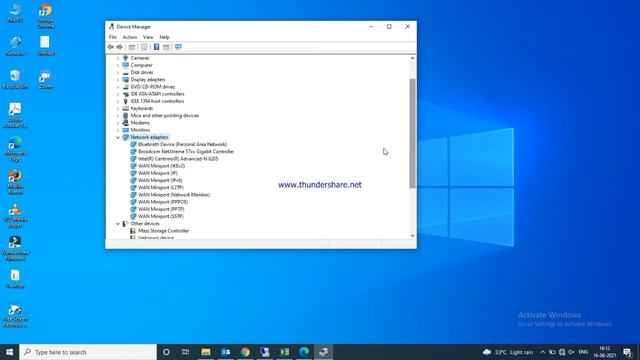Select Mass Storage Controller under Other devices
This screenshot has width=640, height=360.
point(163,231)
